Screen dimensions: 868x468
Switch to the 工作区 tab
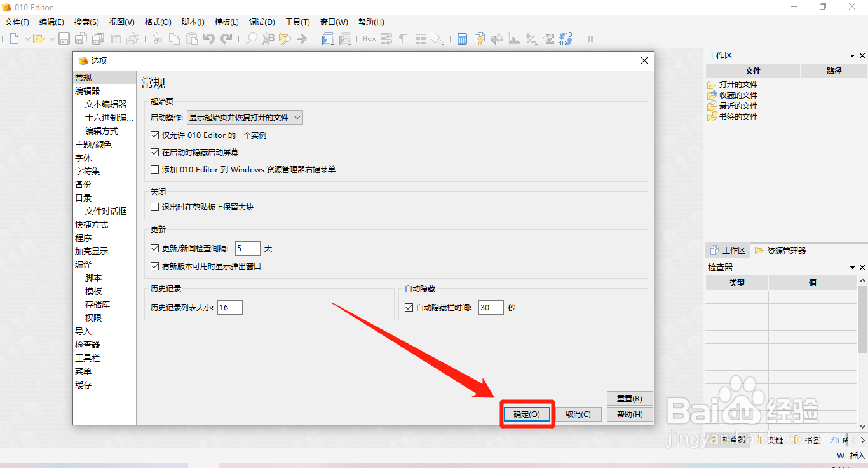coord(728,251)
